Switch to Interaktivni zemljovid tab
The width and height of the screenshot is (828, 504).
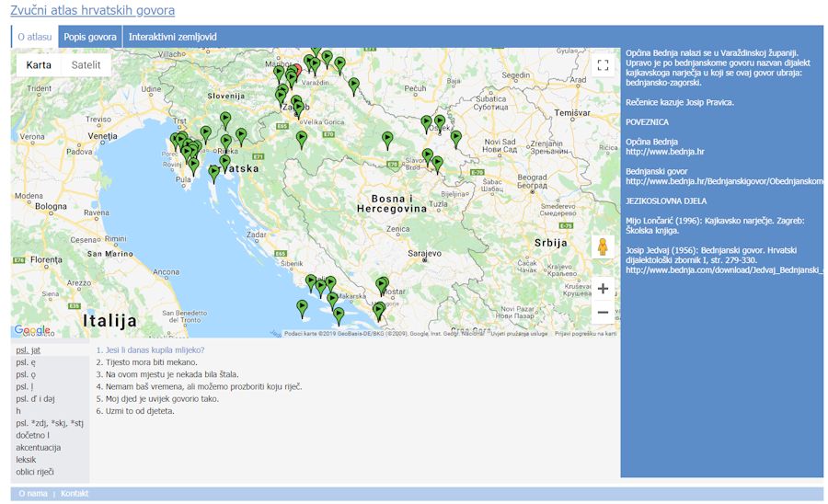tap(173, 37)
